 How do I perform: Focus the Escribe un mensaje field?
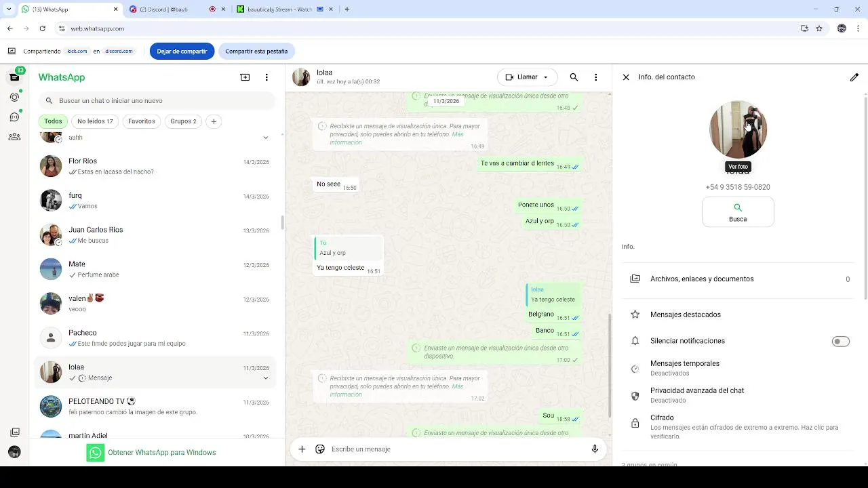[x=458, y=449]
